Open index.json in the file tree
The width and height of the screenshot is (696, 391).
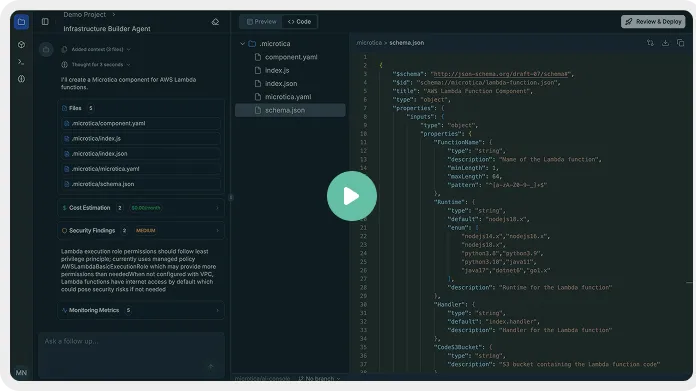(x=290, y=84)
